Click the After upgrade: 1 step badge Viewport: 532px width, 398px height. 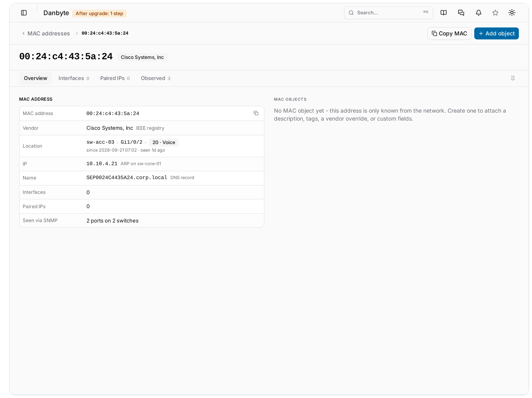click(x=99, y=13)
